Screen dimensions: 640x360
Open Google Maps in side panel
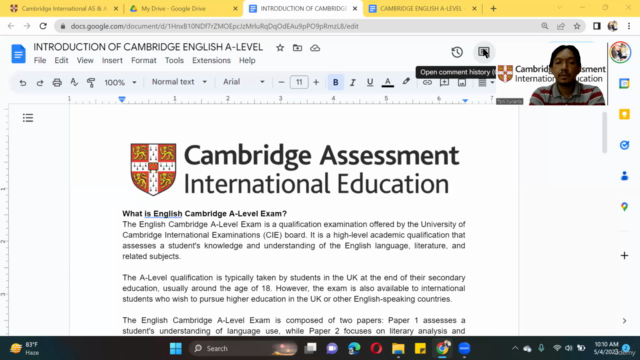(x=624, y=207)
